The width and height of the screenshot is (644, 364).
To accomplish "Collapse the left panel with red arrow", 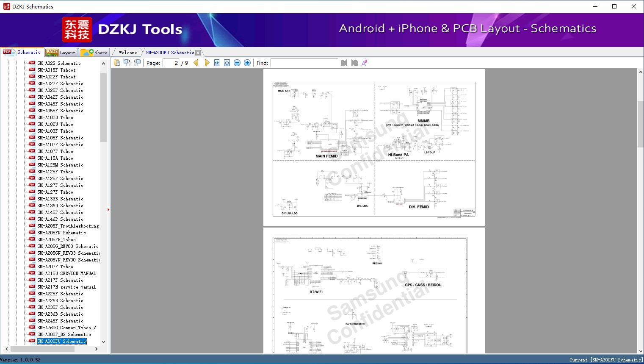I will pyautogui.click(x=108, y=210).
